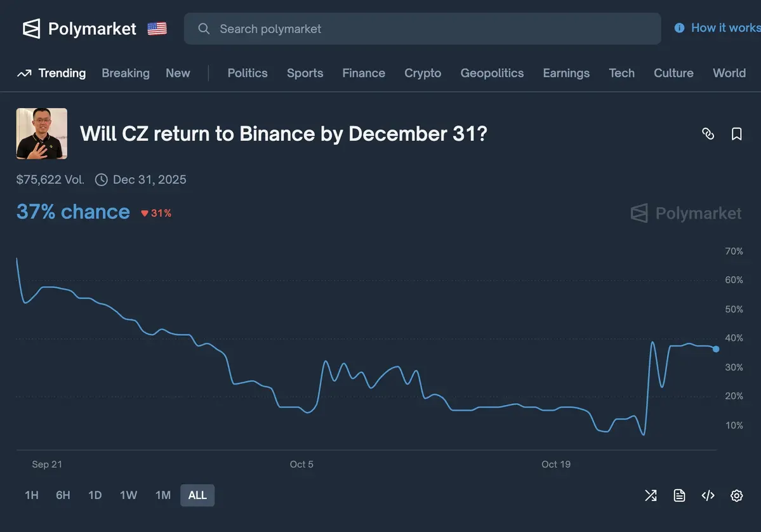Bookmark the CZ Binance market
Viewport: 761px width, 532px height.
(x=735, y=133)
